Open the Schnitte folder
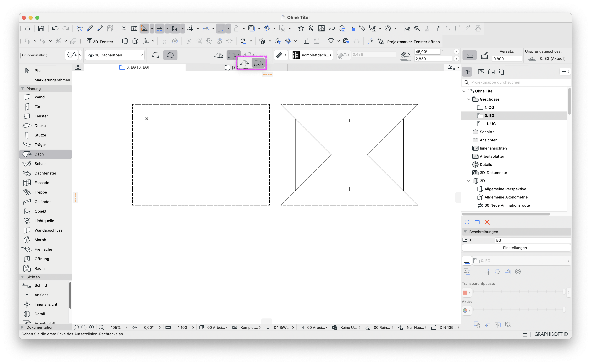This screenshot has height=364, width=591. click(487, 132)
